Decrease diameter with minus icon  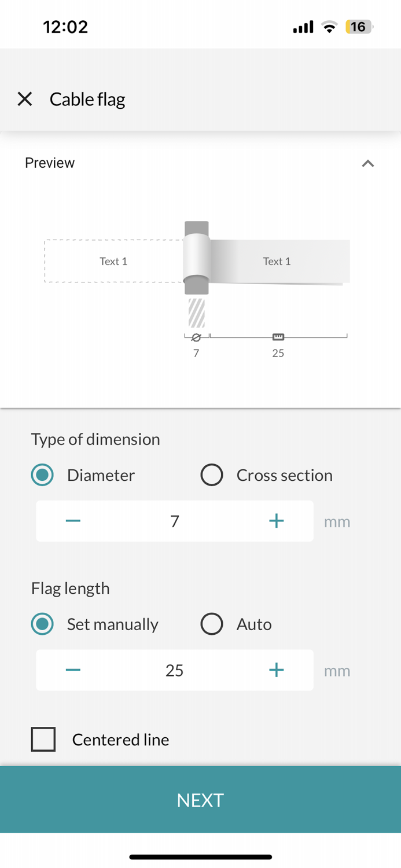73,521
